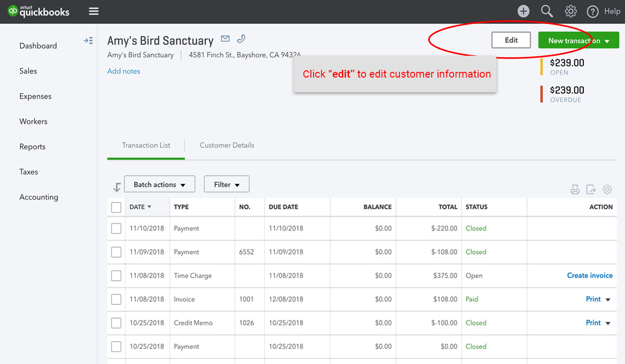This screenshot has height=364, width=625.
Task: Click the Help text in top bar
Action: click(x=612, y=11)
